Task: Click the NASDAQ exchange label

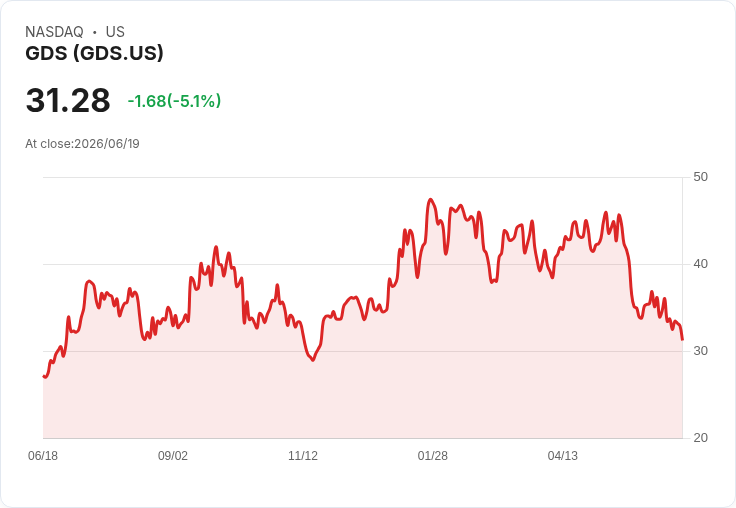Action: click(54, 32)
